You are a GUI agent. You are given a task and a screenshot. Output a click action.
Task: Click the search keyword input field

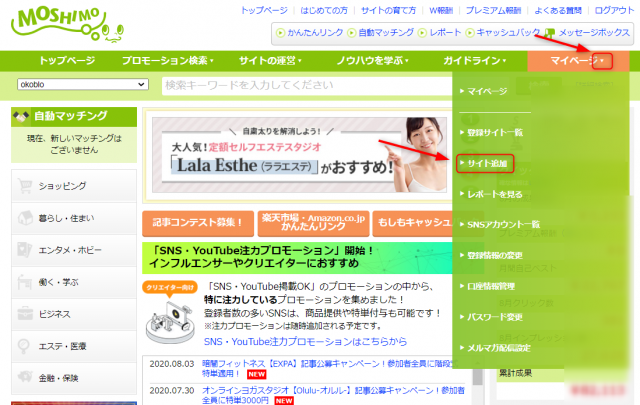(x=307, y=85)
